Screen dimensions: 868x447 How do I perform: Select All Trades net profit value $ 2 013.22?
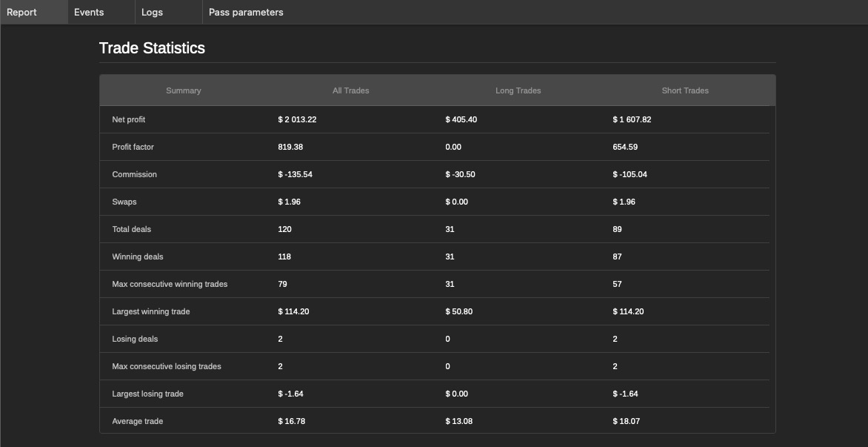click(x=297, y=119)
